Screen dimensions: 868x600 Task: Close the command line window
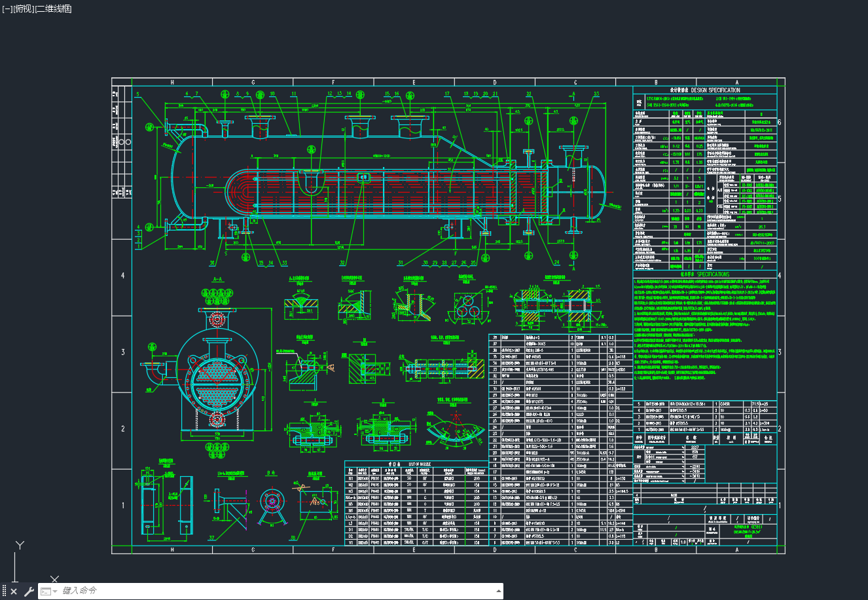click(x=14, y=591)
